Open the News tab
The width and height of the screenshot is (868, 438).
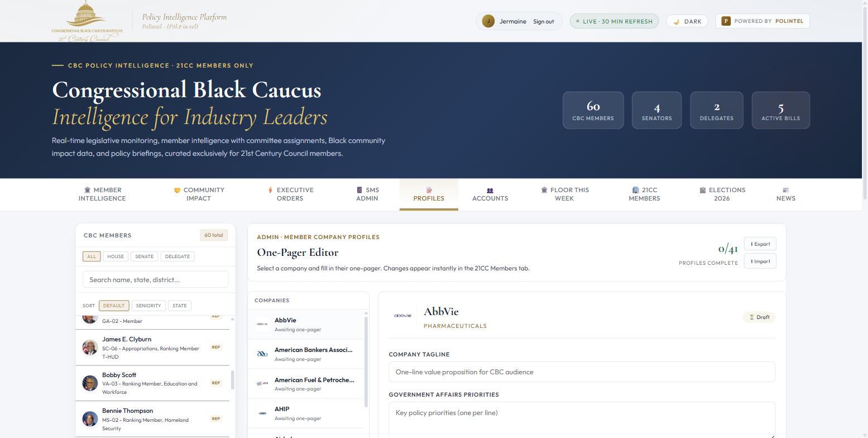(786, 194)
